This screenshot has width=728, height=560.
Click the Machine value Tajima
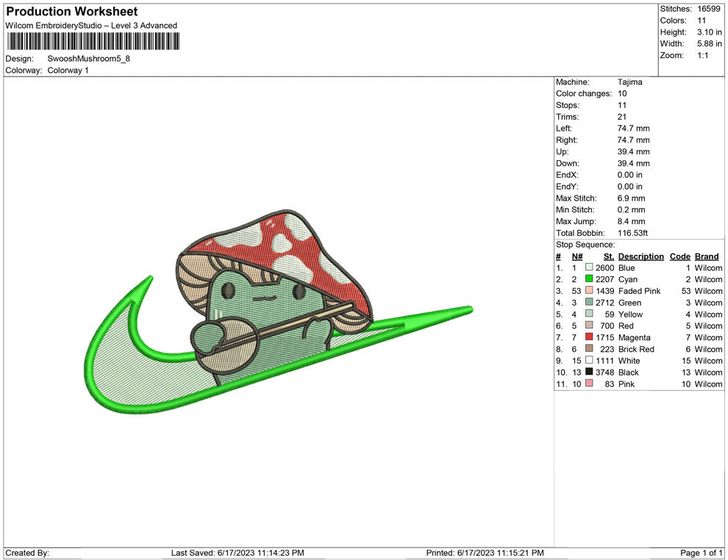(x=630, y=82)
